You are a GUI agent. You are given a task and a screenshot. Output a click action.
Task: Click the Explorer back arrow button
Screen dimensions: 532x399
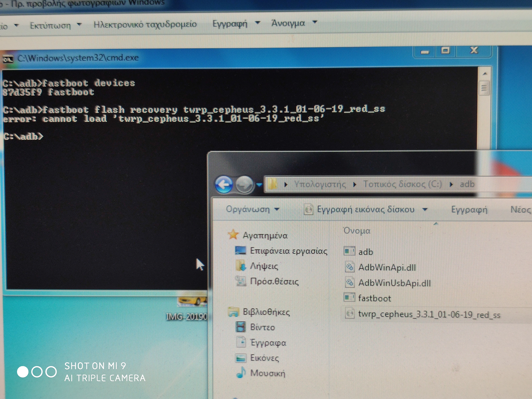[224, 184]
